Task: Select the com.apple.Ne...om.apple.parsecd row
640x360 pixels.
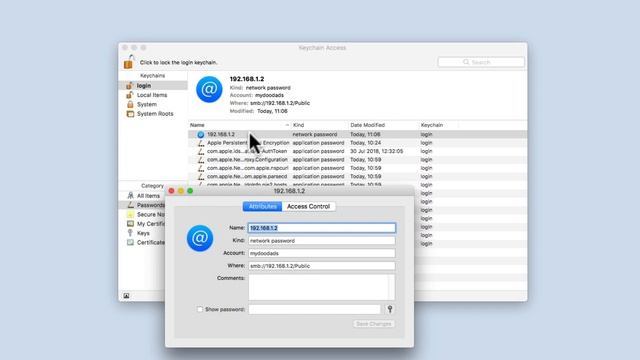Action: point(358,176)
